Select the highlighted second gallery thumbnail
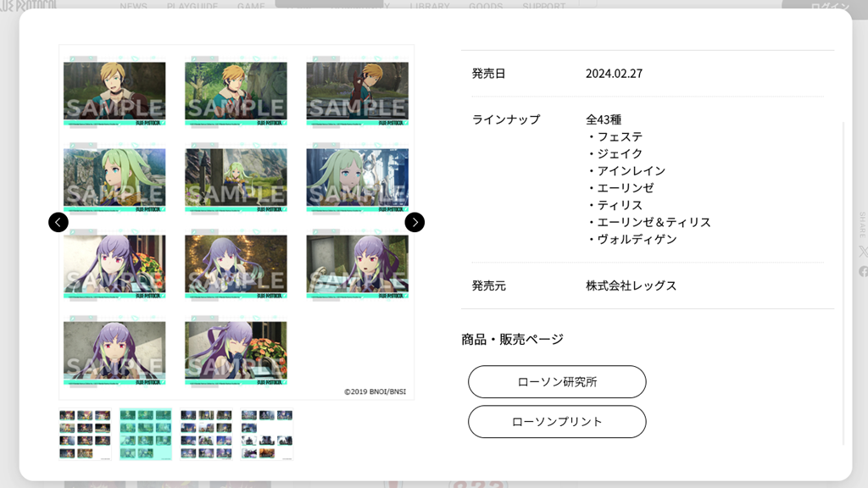Screen dimensions: 868x488 point(146,435)
